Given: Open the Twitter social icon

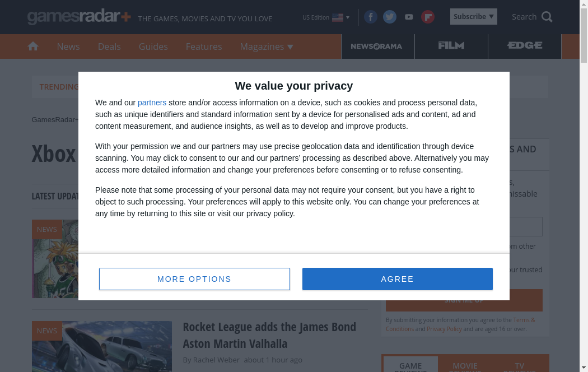Looking at the screenshot, I should click(390, 17).
